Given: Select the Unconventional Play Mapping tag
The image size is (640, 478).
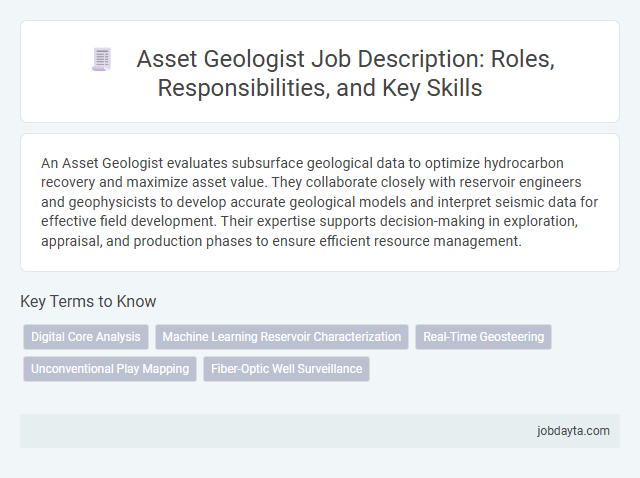Looking at the screenshot, I should 110,369.
